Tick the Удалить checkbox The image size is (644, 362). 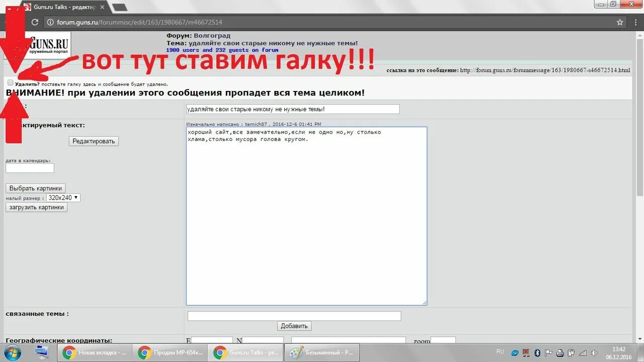[x=11, y=83]
